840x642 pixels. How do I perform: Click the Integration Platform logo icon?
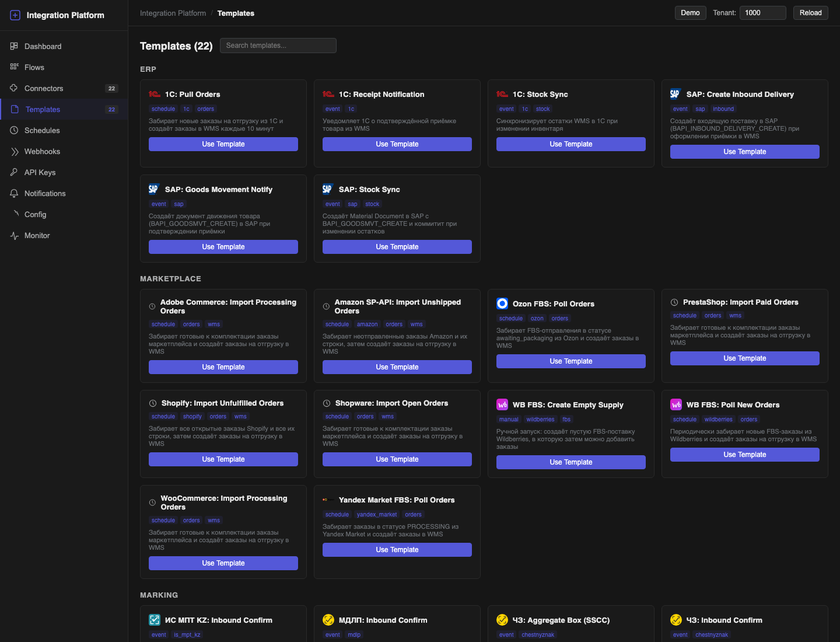[15, 15]
